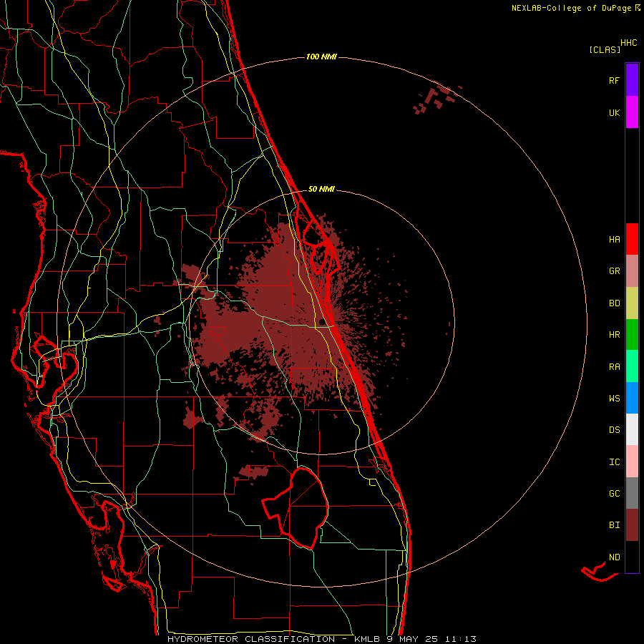Click the RA light green legend swatch
Screen dimensions: 644x644
[x=632, y=366]
